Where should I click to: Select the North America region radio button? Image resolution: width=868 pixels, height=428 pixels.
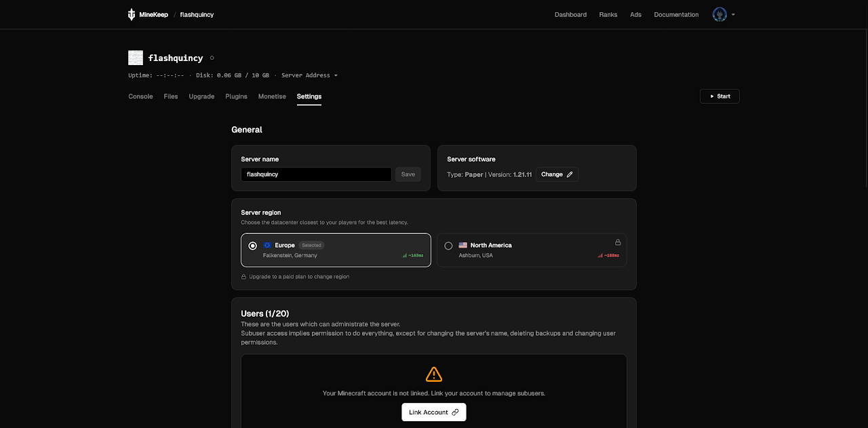coord(448,246)
